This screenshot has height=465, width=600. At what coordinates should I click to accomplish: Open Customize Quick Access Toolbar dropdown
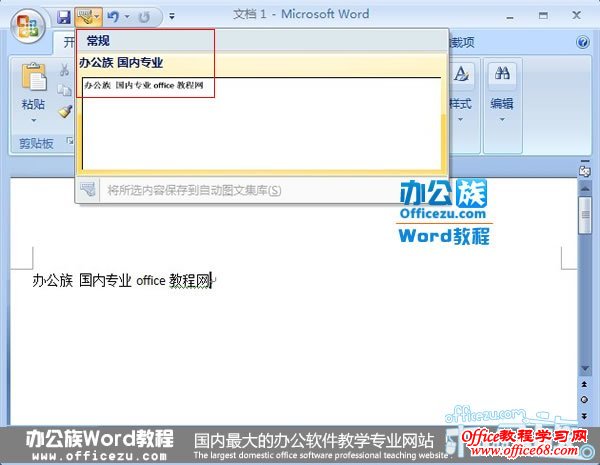pyautogui.click(x=172, y=17)
